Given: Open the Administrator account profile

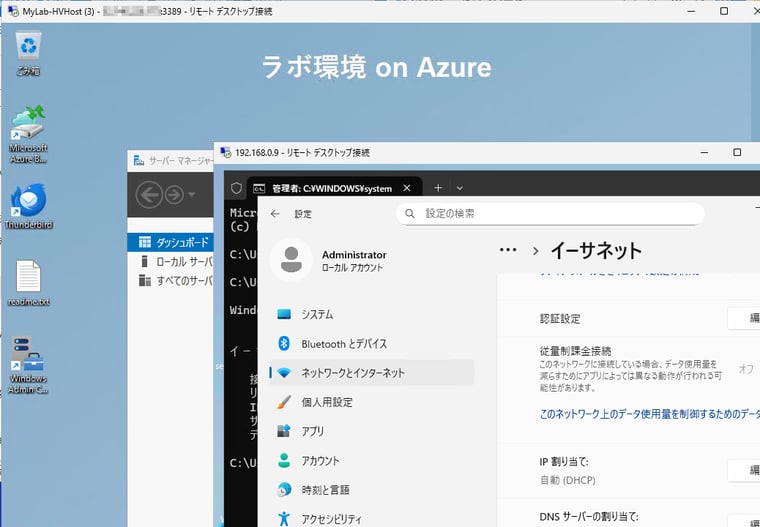Looking at the screenshot, I should [x=329, y=260].
